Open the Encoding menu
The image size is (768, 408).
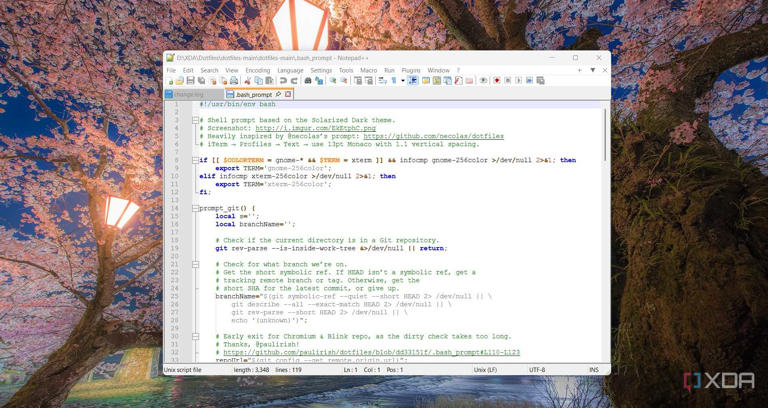coord(258,70)
